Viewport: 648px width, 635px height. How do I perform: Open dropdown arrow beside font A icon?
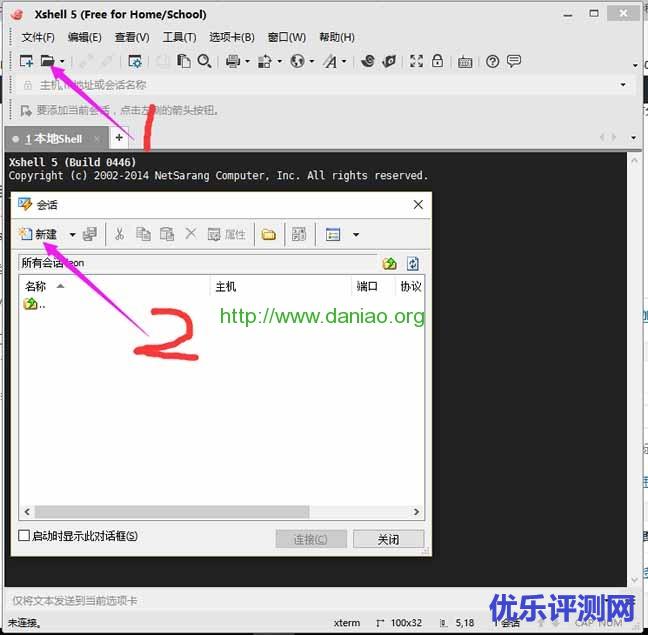click(344, 62)
